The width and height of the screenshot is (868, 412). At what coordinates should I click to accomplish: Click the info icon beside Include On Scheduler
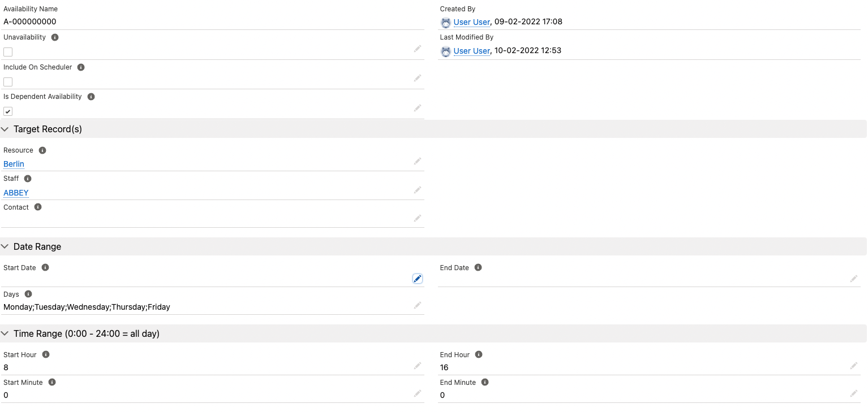pyautogui.click(x=81, y=67)
